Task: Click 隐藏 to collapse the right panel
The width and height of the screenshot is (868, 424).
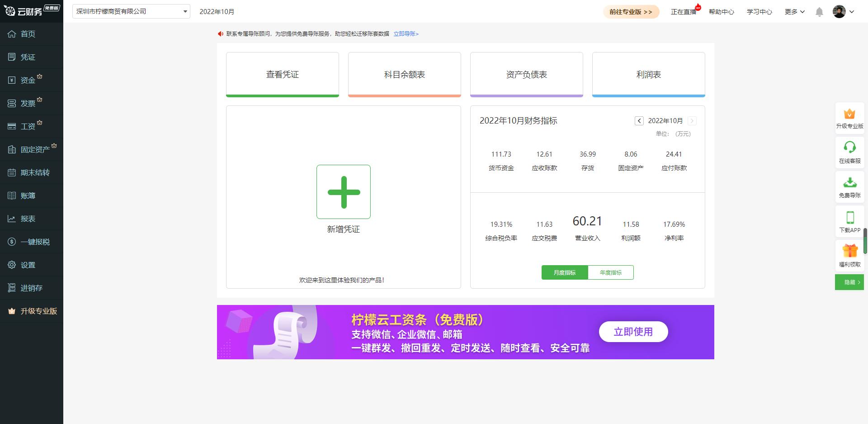Action: [x=849, y=282]
